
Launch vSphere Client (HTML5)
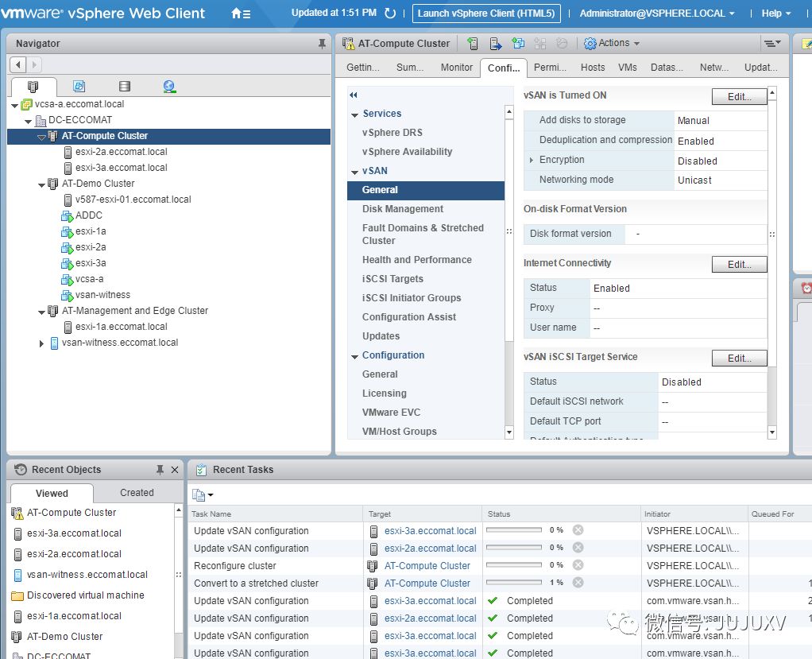pos(485,14)
